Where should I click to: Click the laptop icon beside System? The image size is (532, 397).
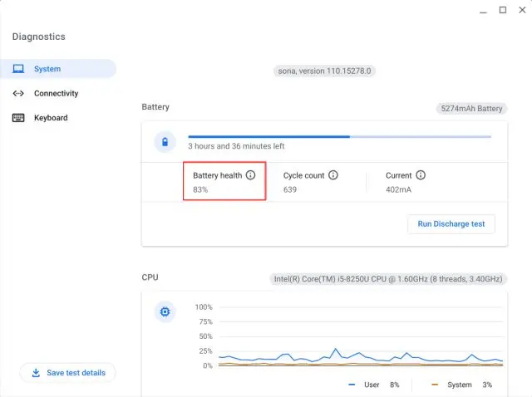point(18,69)
